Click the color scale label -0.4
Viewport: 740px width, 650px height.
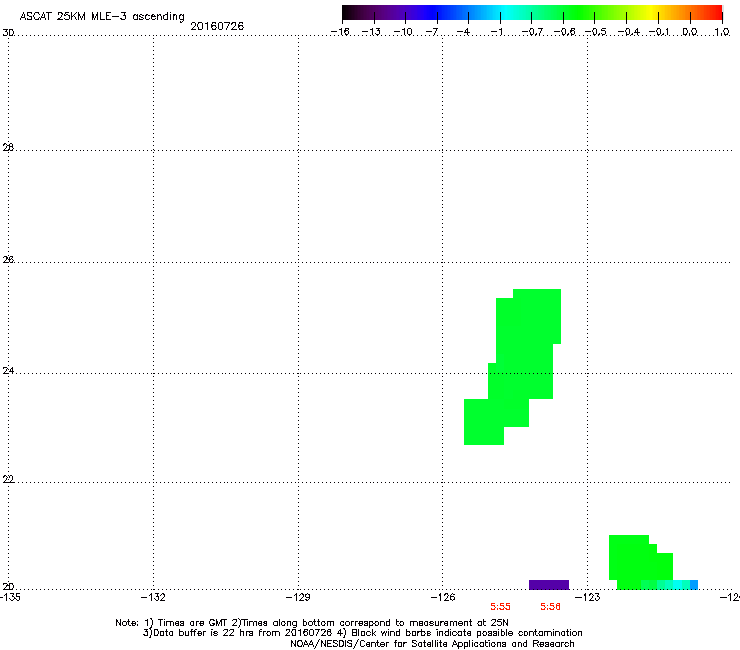pyautogui.click(x=629, y=32)
